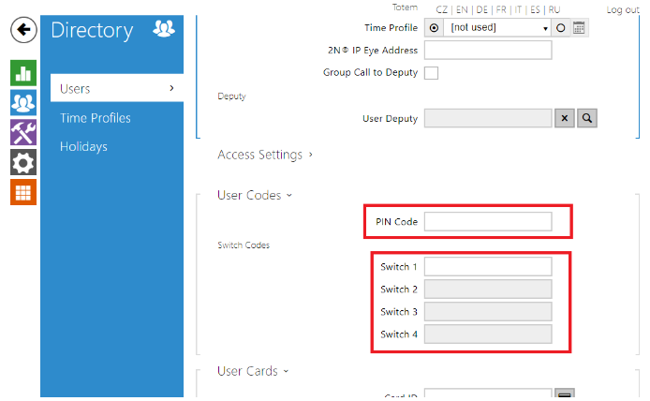
Task: Collapse the User Codes section
Action: [x=254, y=195]
